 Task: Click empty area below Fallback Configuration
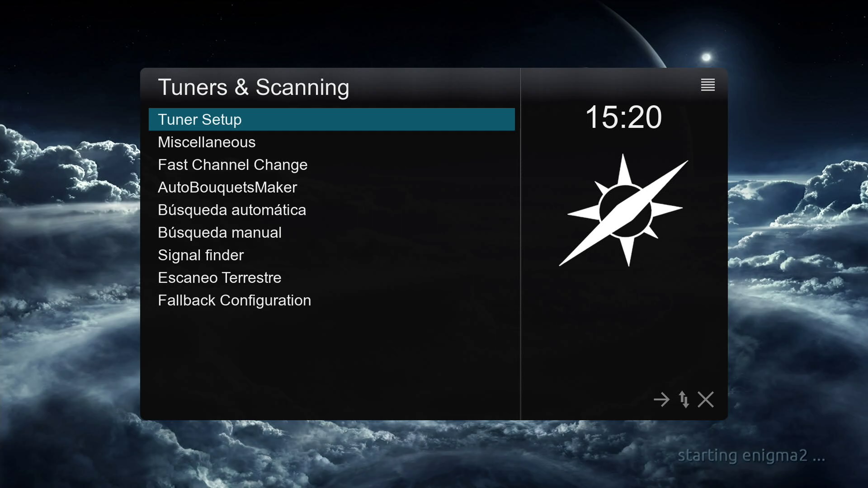[x=331, y=361]
